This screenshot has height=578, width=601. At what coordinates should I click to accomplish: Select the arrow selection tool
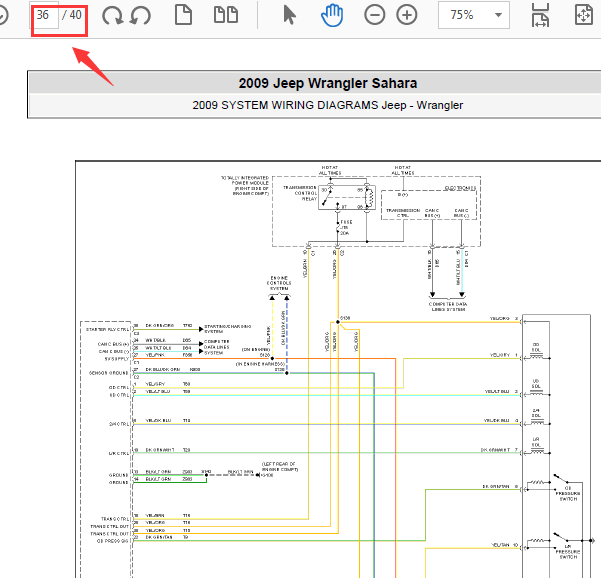coord(289,15)
